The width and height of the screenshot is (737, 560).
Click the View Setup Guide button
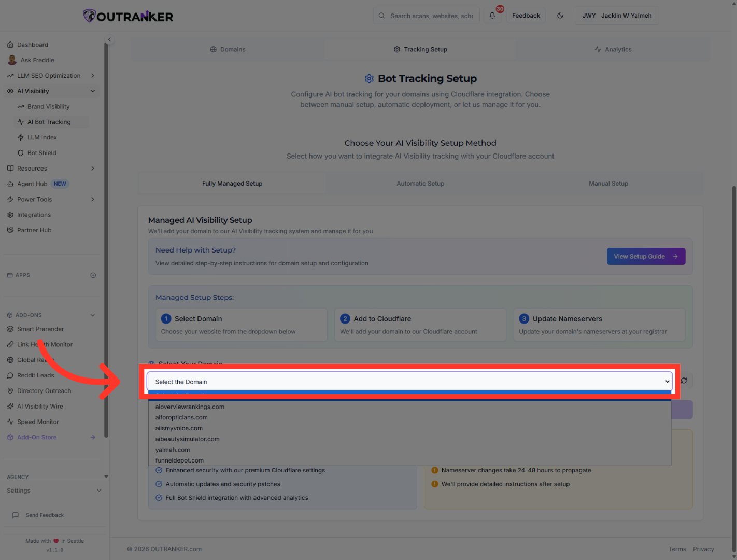(x=646, y=256)
